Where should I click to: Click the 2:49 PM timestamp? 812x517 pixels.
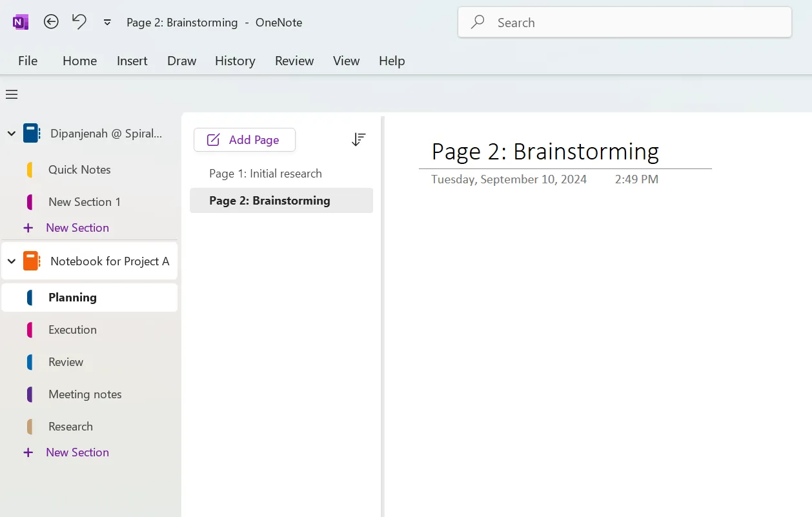(x=636, y=179)
